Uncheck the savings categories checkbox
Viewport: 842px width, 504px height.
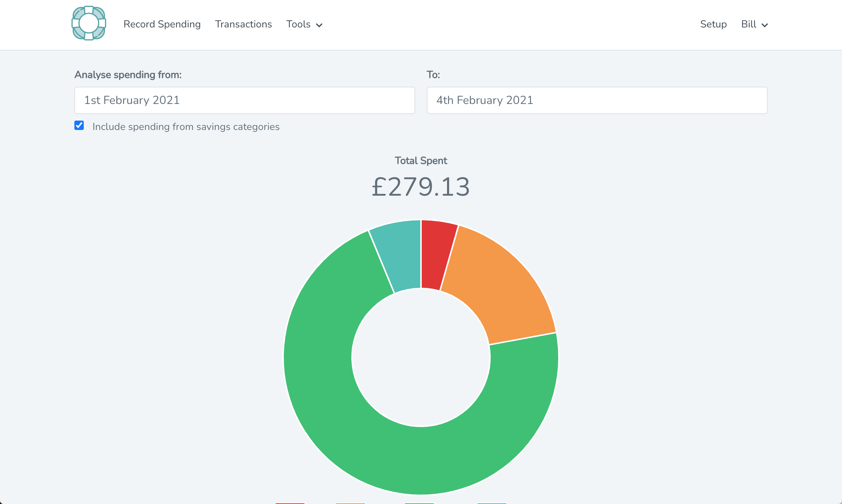[79, 126]
